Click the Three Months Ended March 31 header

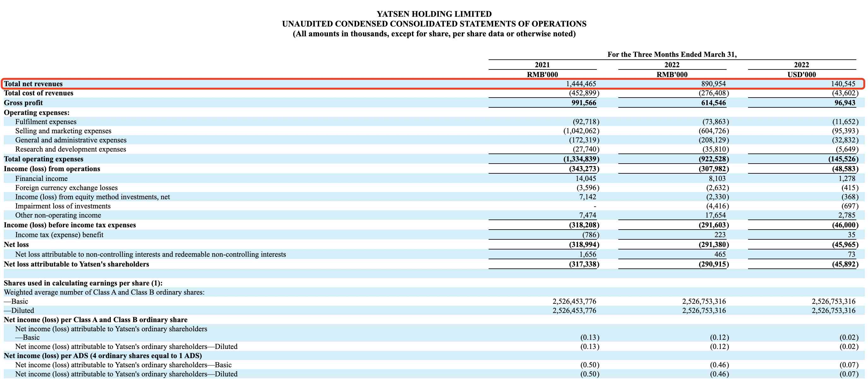pos(672,54)
